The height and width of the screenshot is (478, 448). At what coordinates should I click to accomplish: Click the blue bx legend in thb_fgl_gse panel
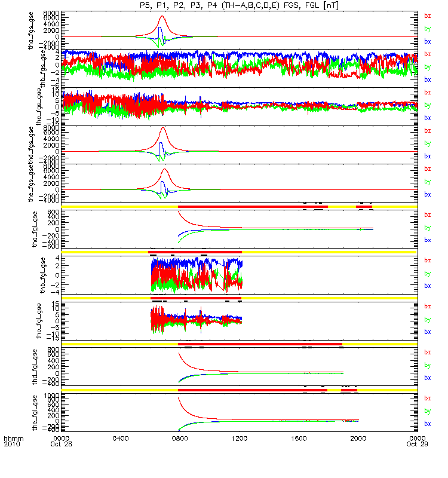[x=428, y=286]
